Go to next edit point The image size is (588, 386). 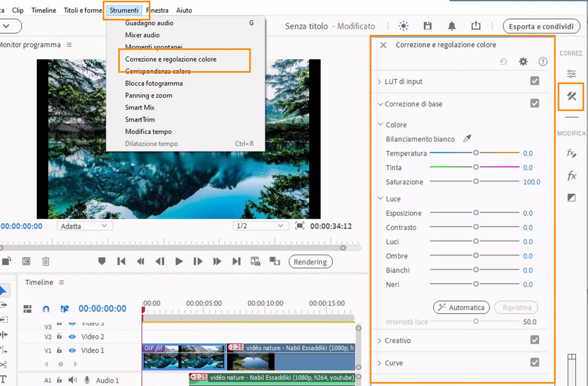click(x=236, y=261)
